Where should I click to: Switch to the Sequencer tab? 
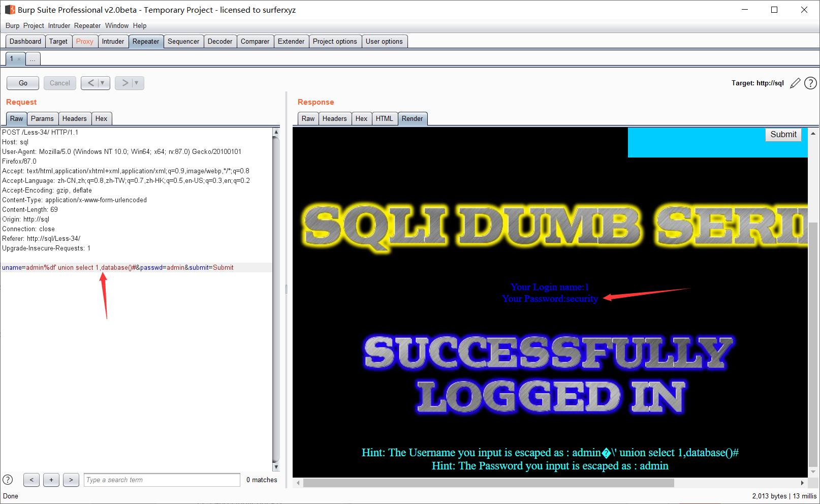(x=183, y=41)
